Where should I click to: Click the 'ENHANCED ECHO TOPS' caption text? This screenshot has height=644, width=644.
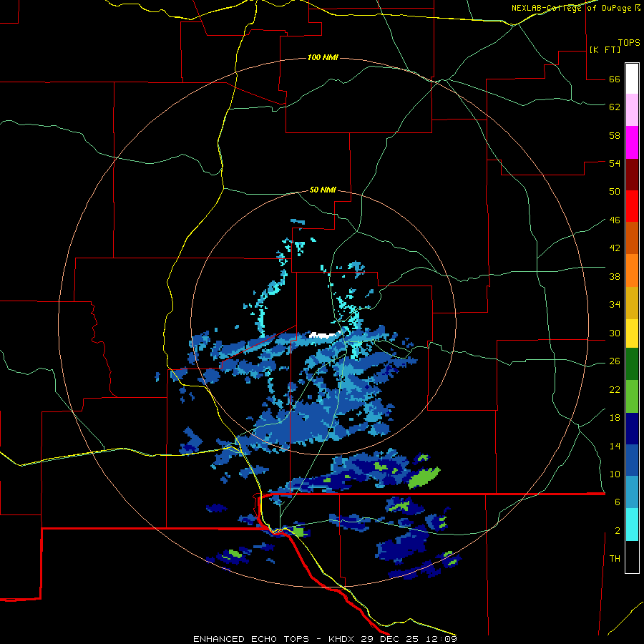point(251,639)
